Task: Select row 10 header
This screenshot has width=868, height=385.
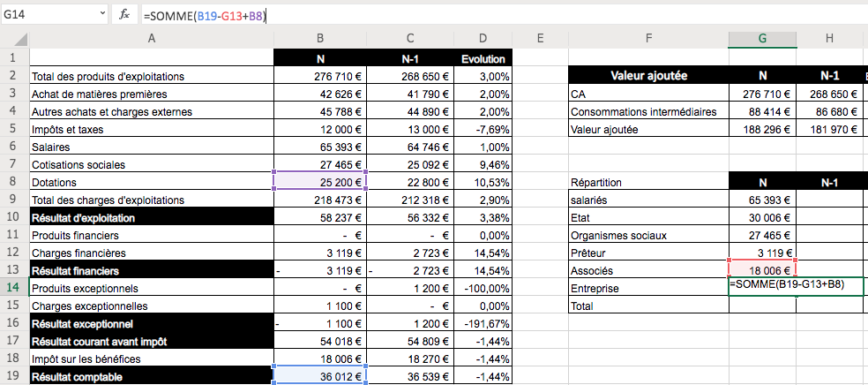Action: click(14, 218)
